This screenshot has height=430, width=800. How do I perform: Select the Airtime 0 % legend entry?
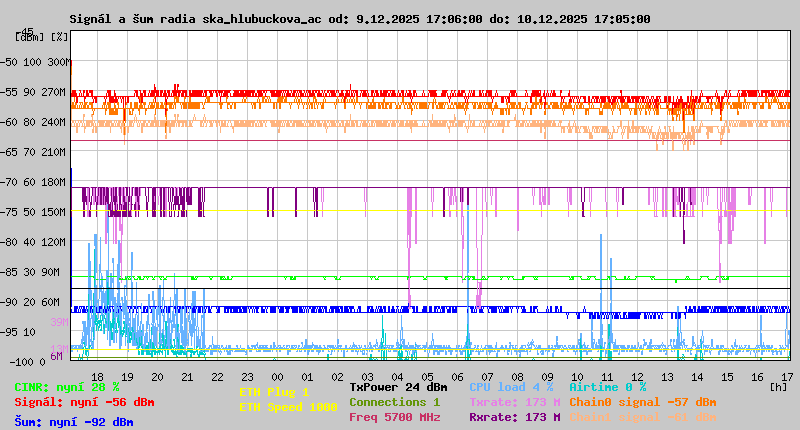tap(607, 386)
